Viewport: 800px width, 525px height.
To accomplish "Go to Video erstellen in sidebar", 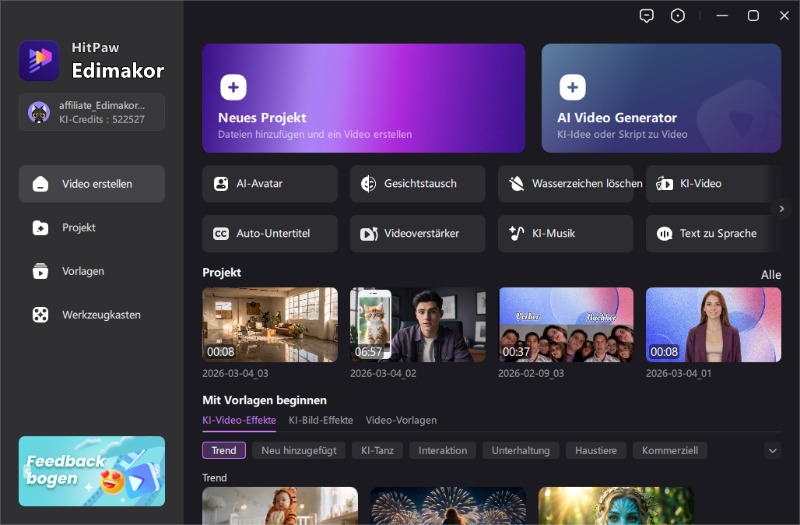I will (x=92, y=184).
